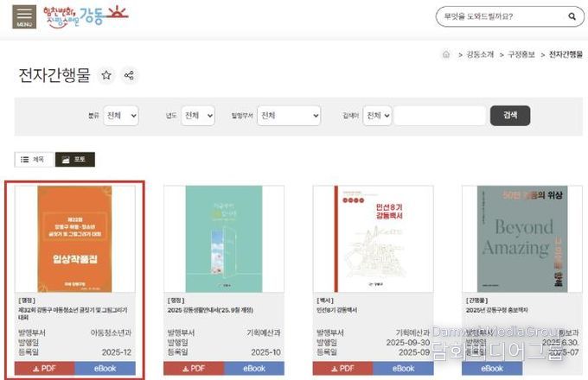Bookmark page with the star icon
The height and width of the screenshot is (380, 588).
point(106,76)
